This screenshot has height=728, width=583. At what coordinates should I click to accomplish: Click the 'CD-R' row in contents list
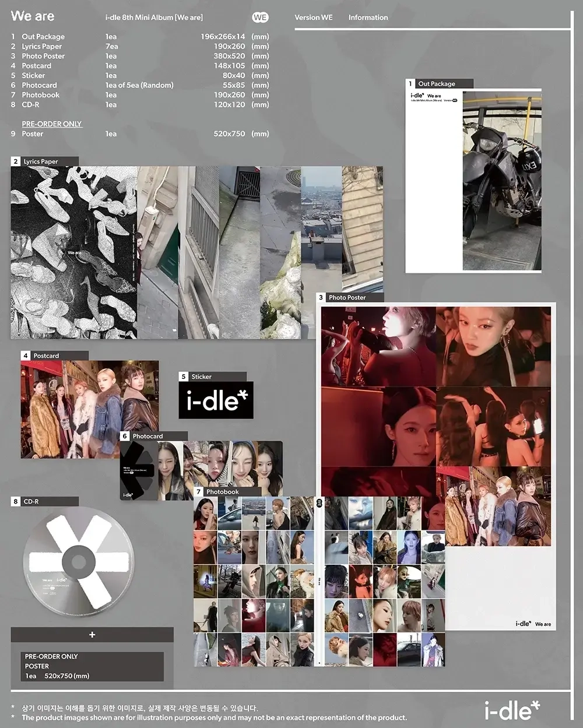[140, 104]
